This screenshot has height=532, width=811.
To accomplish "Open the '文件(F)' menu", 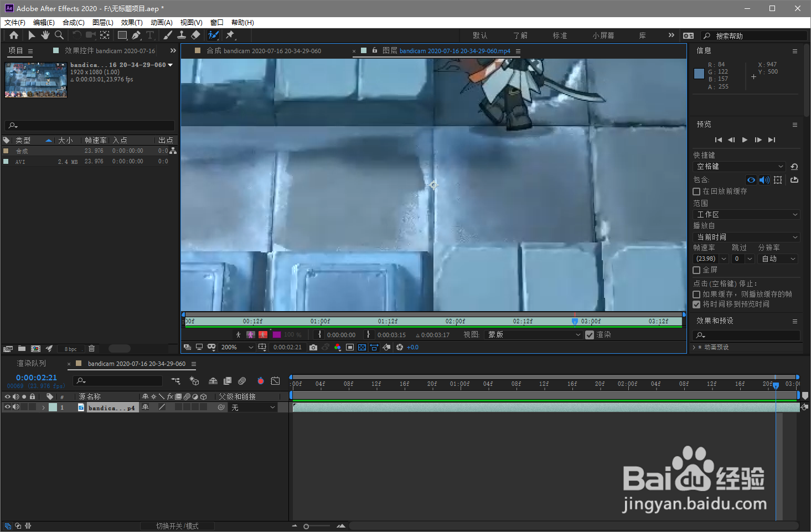I will (x=15, y=23).
